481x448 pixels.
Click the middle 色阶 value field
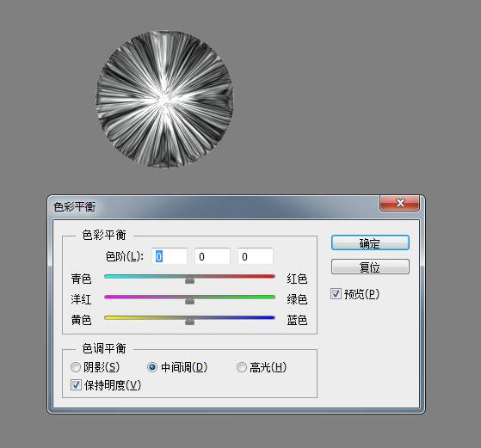213,256
